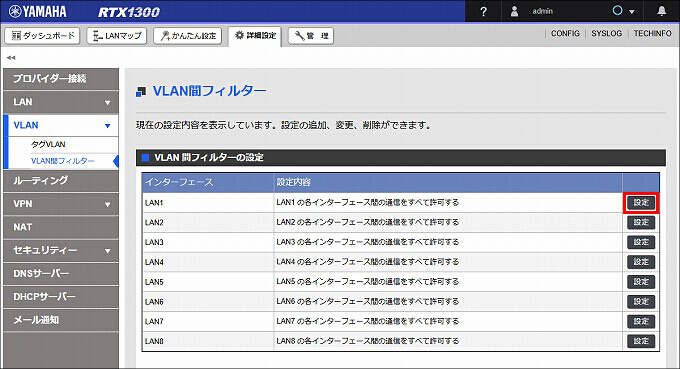Screen dimensions: 680x369
Task: Click the インターフェース column header
Action: (208, 183)
